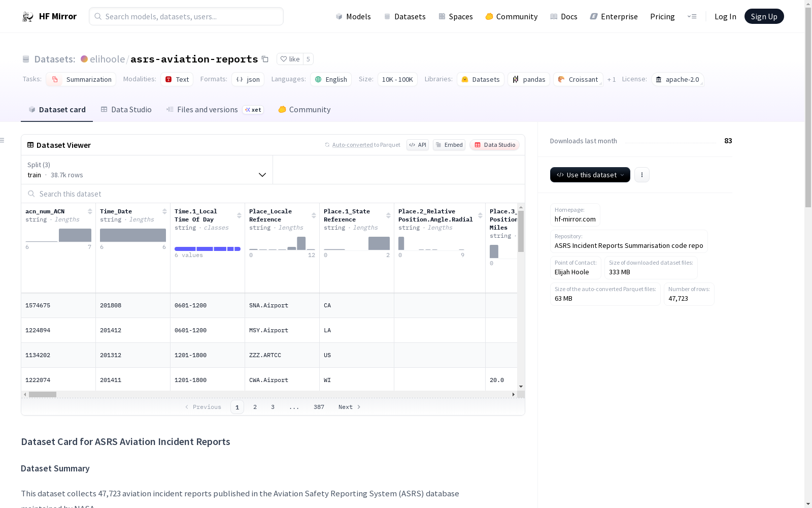This screenshot has width=812, height=508.
Task: Open the Files and versions tab
Action: [x=215, y=110]
